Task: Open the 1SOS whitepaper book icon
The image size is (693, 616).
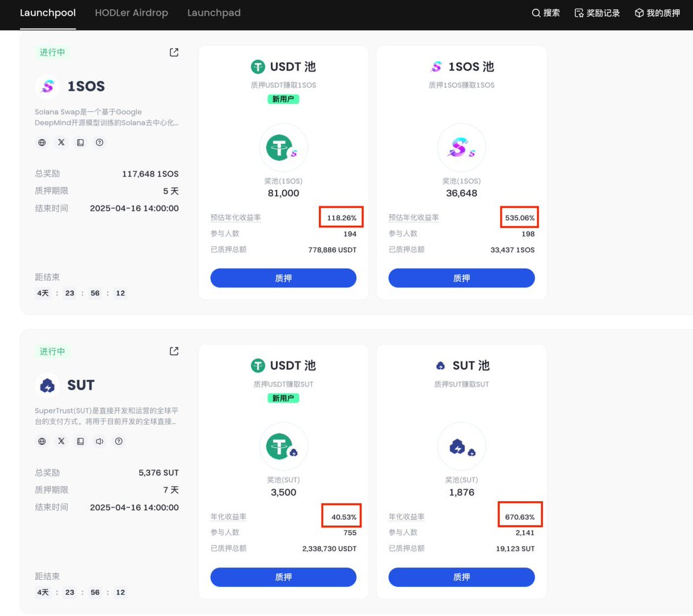Action: (x=80, y=142)
